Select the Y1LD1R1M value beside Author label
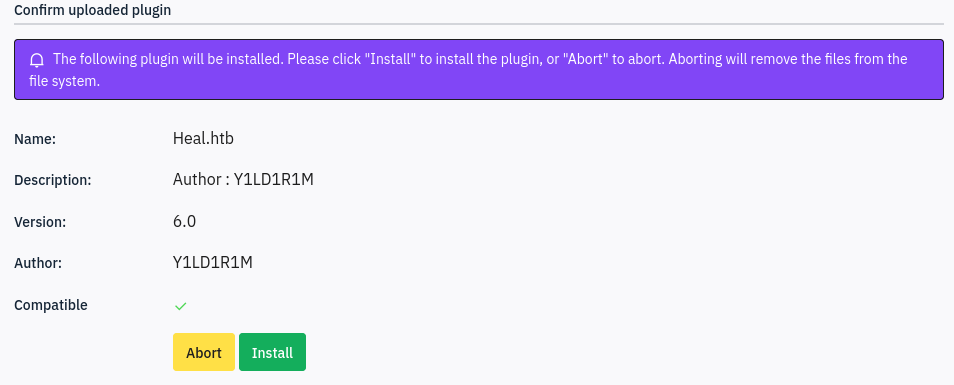Image resolution: width=954 pixels, height=385 pixels. click(x=213, y=263)
